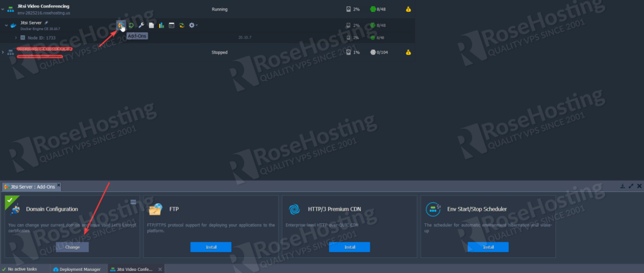This screenshot has width=644, height=273.
Task: Open Web SSH terminal for Jitsi Server
Action: [x=171, y=25]
